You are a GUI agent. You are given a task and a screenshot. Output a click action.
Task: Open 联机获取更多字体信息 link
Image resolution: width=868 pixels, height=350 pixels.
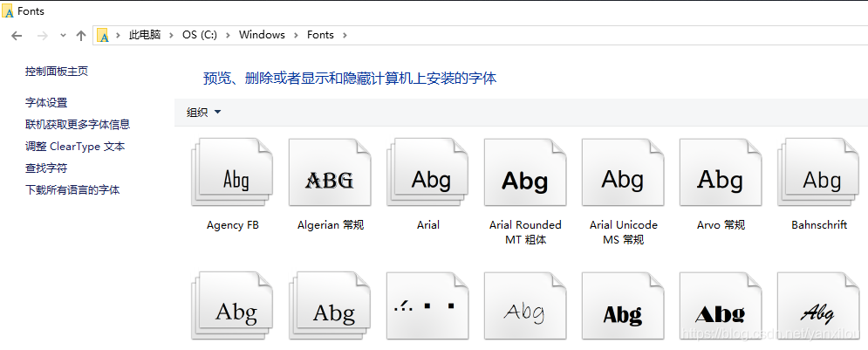tap(78, 125)
